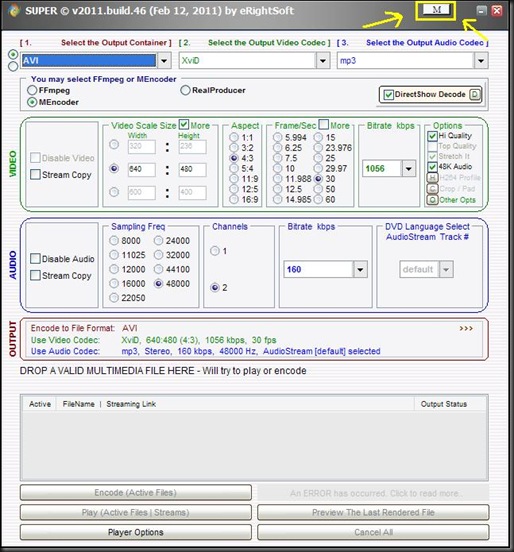Enable video Stream Copy checkbox
This screenshot has height=552, width=514.
[35, 174]
